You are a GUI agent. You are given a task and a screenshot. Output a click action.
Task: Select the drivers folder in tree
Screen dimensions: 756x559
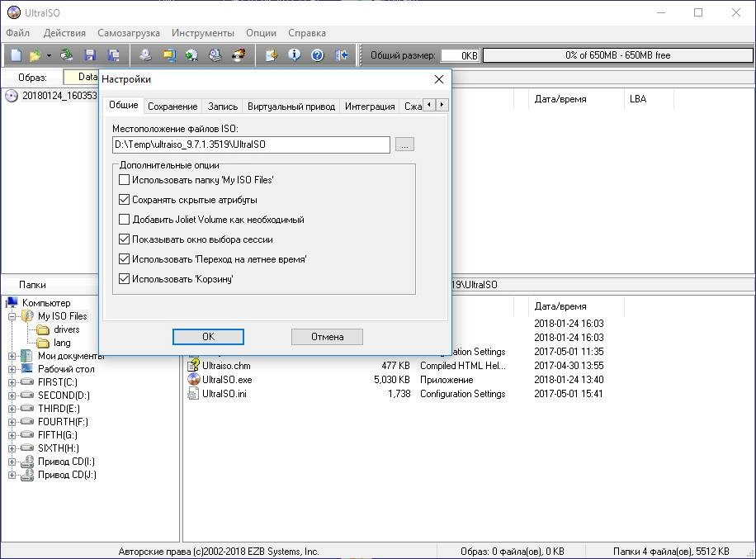67,329
